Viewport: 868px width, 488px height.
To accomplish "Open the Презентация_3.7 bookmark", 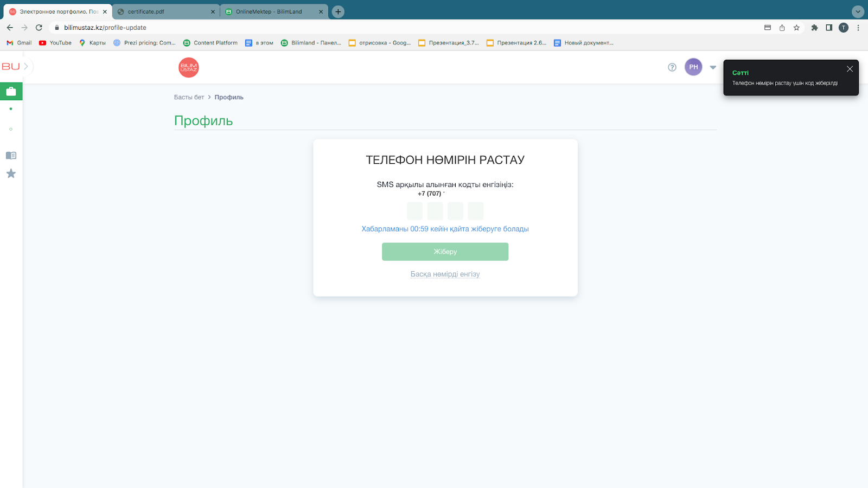I will point(449,43).
